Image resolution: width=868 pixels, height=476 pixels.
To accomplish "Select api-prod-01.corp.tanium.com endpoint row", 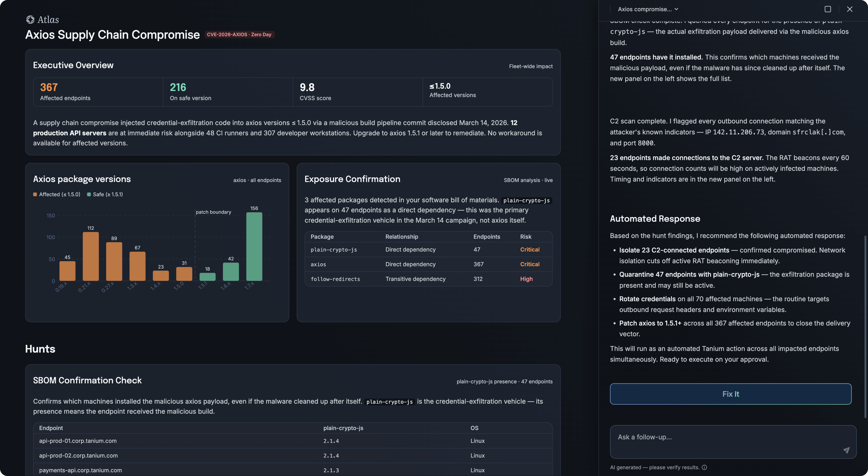I will tap(293, 441).
